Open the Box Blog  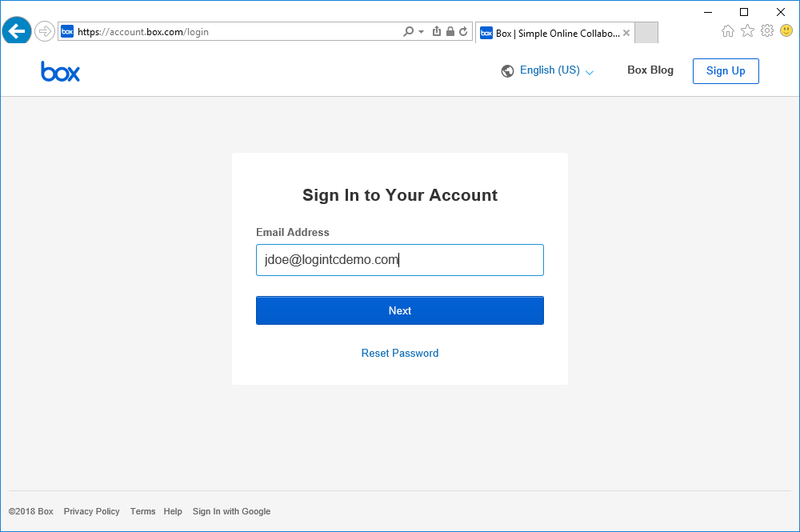650,70
